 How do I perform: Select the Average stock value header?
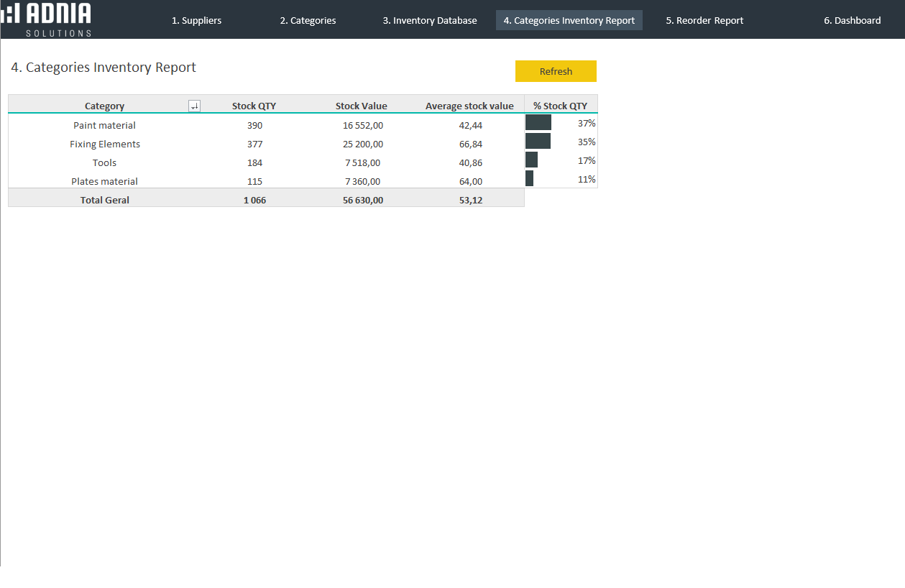click(469, 106)
